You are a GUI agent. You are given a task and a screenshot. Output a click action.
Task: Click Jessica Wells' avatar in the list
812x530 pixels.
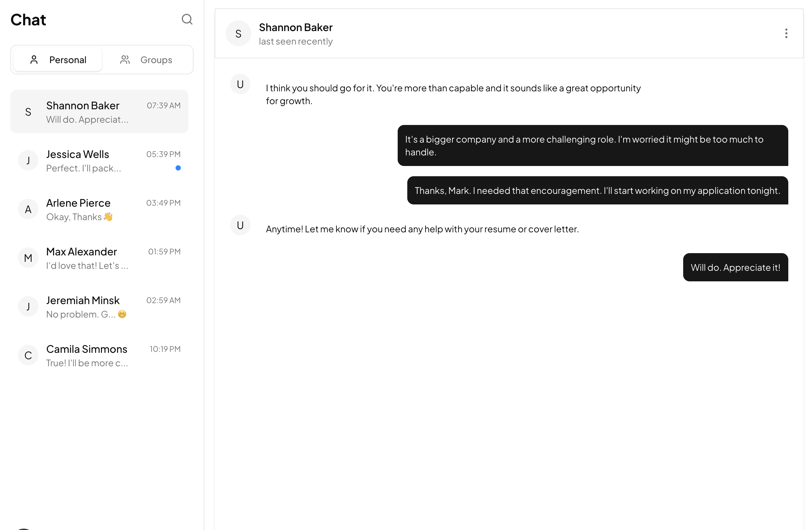pos(28,160)
